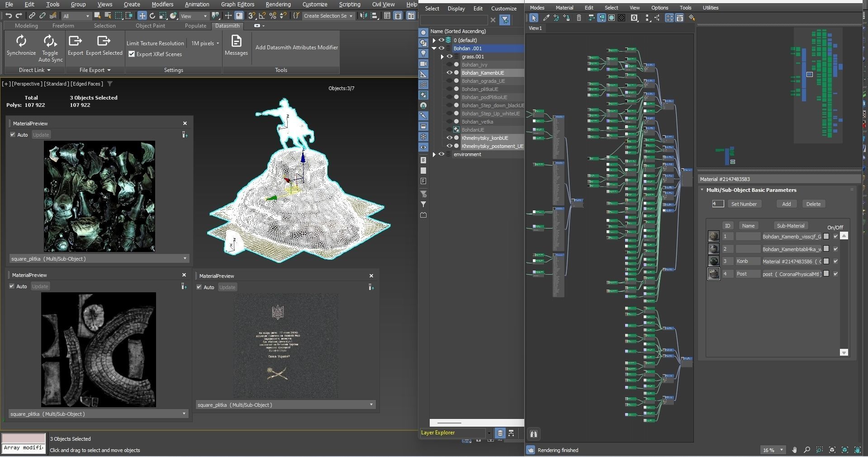Click color swatch for sub-material Konb
This screenshot has height=457, width=868.
click(826, 262)
